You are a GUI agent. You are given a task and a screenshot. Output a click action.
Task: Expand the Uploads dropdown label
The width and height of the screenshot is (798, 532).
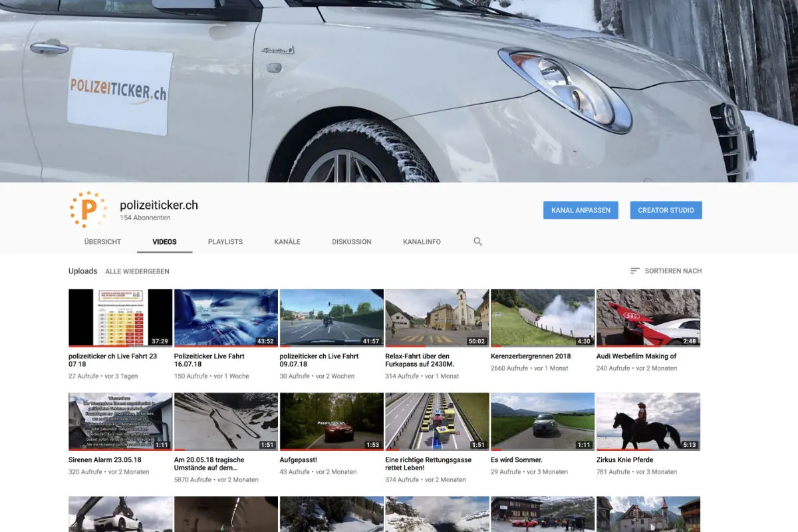pyautogui.click(x=82, y=271)
